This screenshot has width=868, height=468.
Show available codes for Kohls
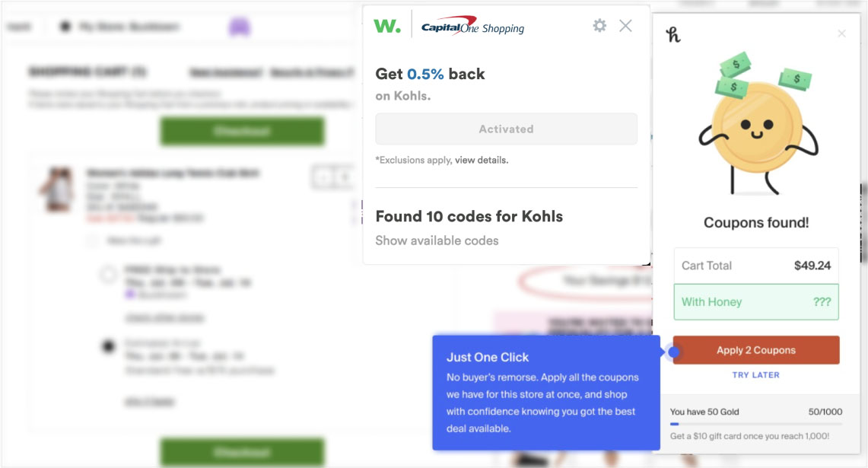point(437,240)
